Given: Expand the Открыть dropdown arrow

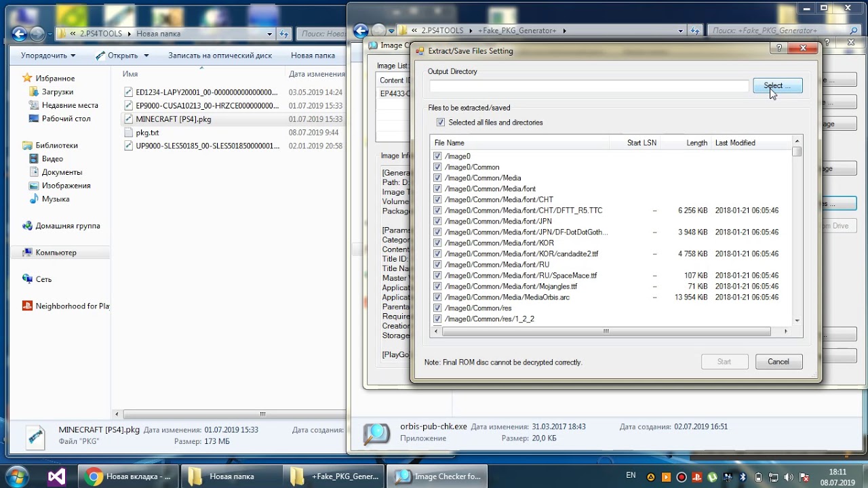Looking at the screenshot, I should (x=146, y=56).
